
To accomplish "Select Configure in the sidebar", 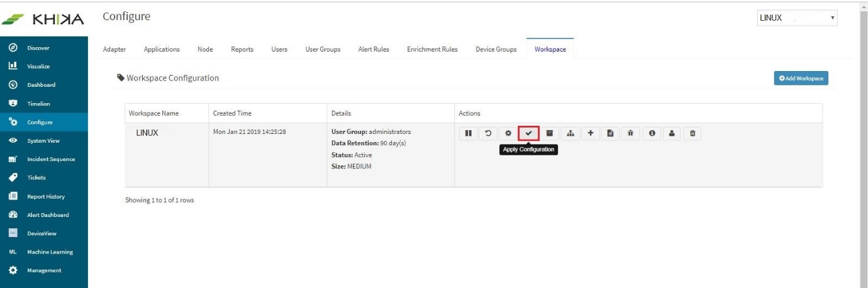I will point(44,122).
